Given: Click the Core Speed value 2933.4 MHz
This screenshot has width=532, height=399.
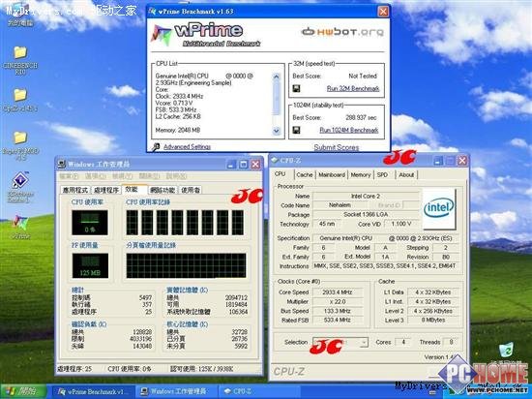Looking at the screenshot, I should click(x=338, y=292).
